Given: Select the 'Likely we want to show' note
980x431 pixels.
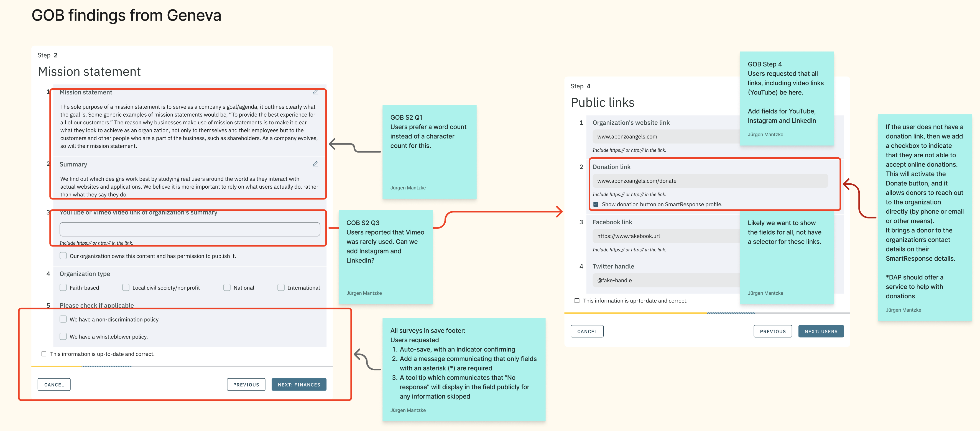Looking at the screenshot, I should [787, 257].
